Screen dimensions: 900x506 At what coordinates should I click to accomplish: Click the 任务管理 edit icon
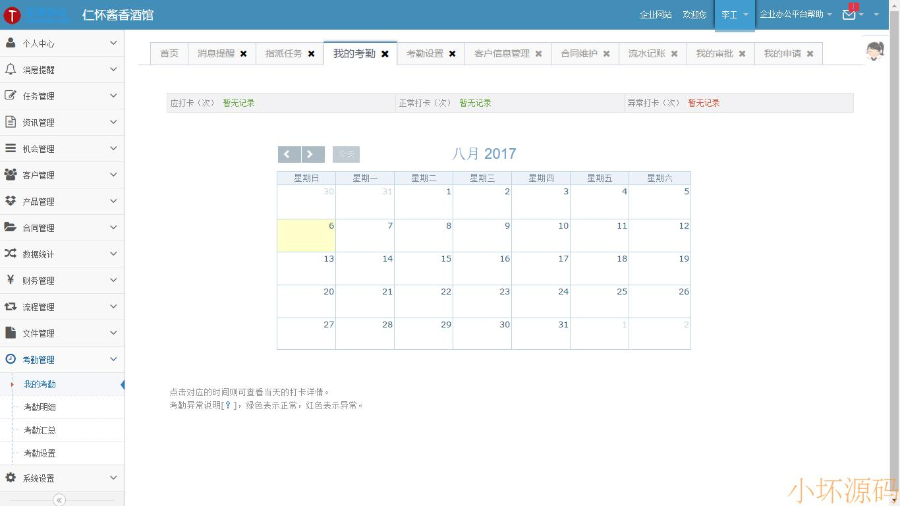click(x=10, y=95)
